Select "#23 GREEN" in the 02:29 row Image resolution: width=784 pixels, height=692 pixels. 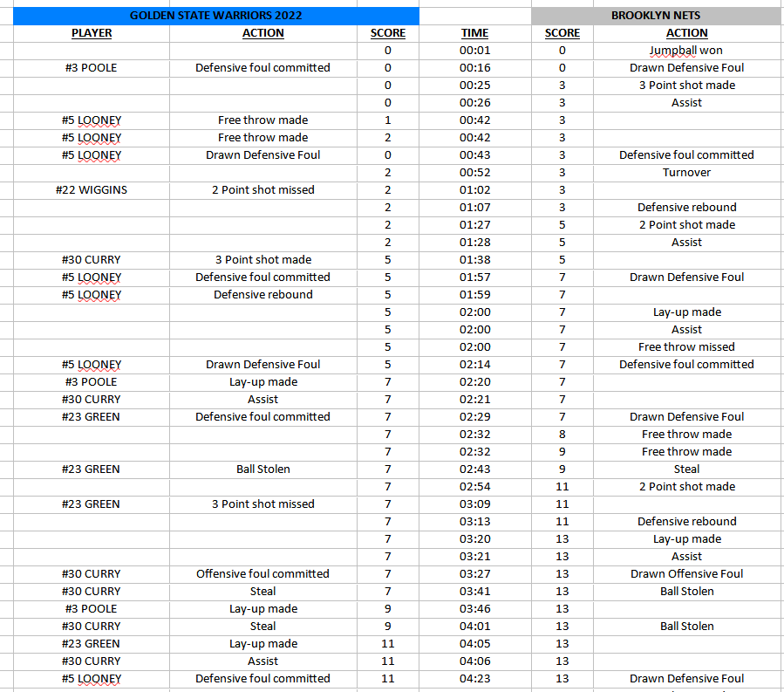(x=92, y=417)
